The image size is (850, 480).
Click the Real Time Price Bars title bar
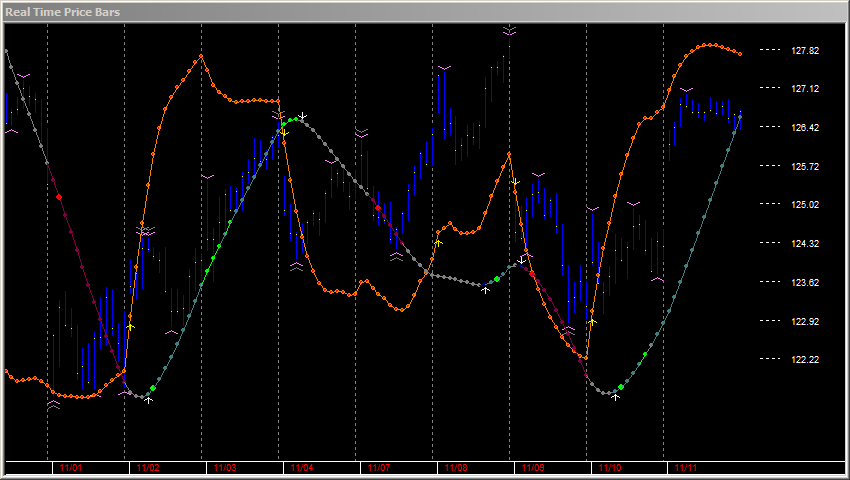[x=425, y=11]
